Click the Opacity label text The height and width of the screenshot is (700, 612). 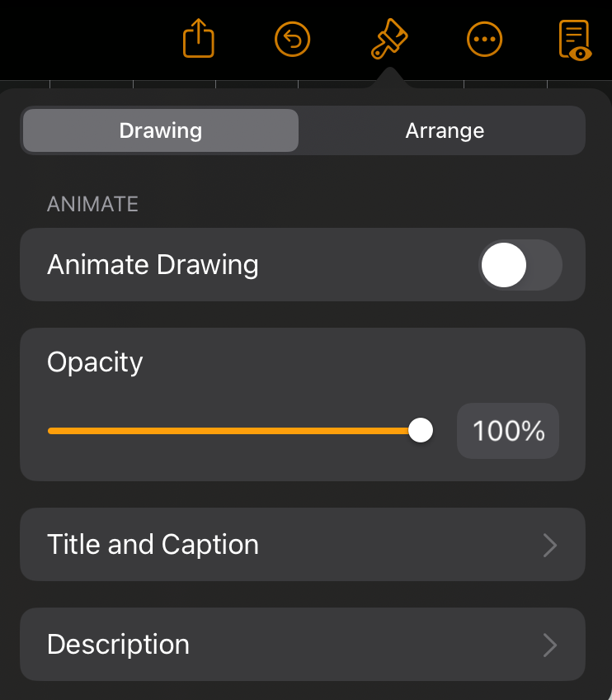click(95, 362)
